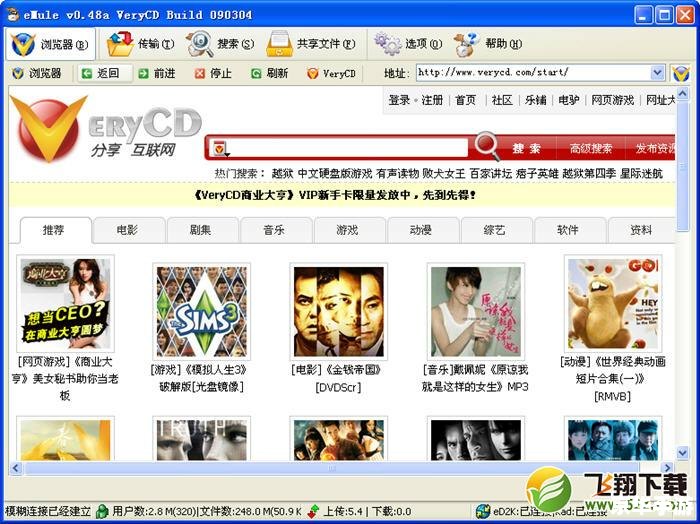Image resolution: width=700 pixels, height=524 pixels.
Task: Open the 浏览器 (Browser) main toolbar button
Action: pos(50,44)
